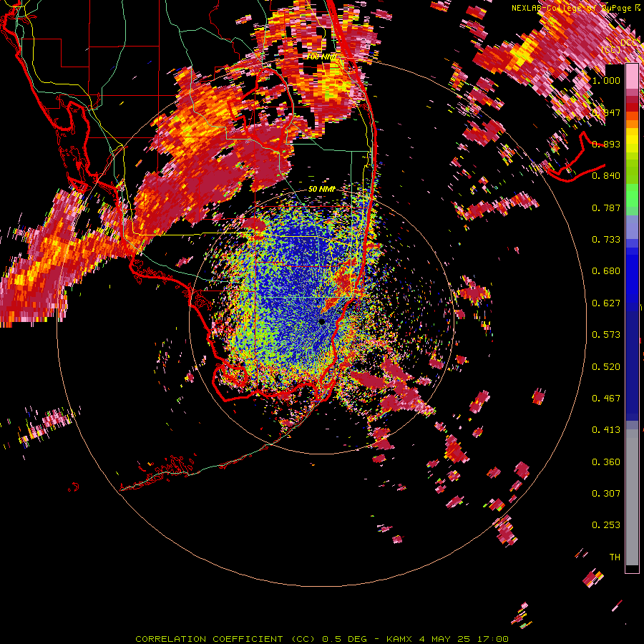Pick the orange color bar segment
This screenshot has width=644, height=644.
tap(632, 124)
